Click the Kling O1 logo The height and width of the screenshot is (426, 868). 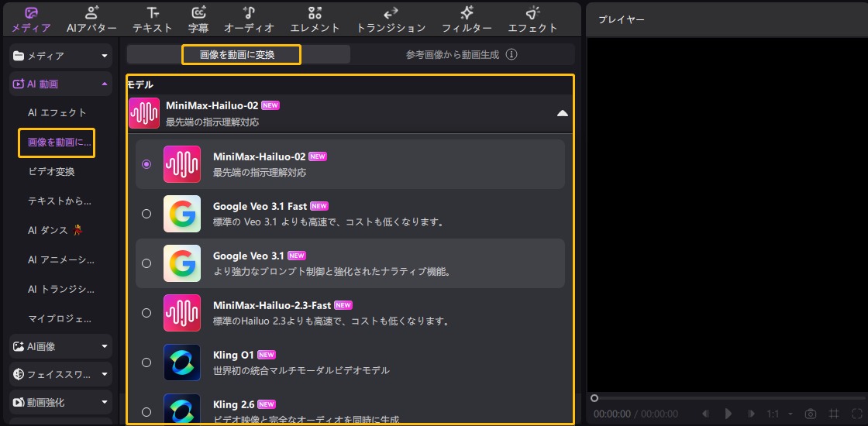click(x=182, y=362)
